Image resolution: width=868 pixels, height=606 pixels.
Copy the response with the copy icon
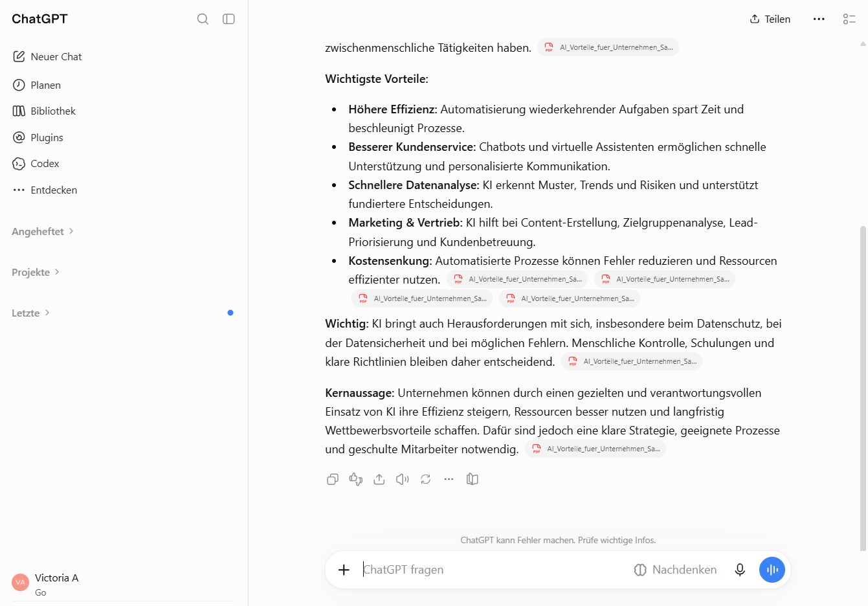[333, 479]
